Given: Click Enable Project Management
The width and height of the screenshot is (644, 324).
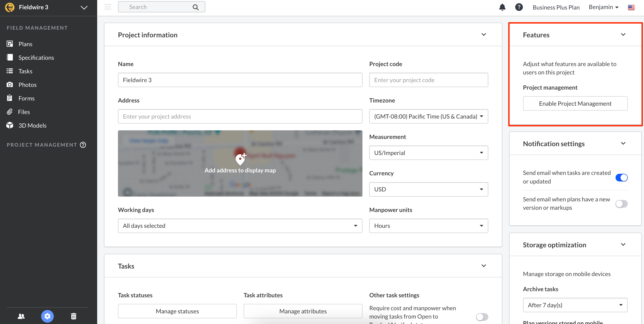Looking at the screenshot, I should coord(575,103).
